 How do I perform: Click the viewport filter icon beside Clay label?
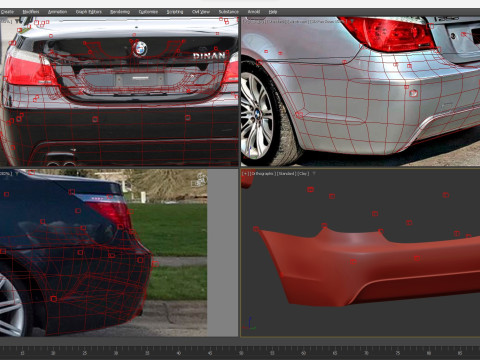tap(314, 174)
